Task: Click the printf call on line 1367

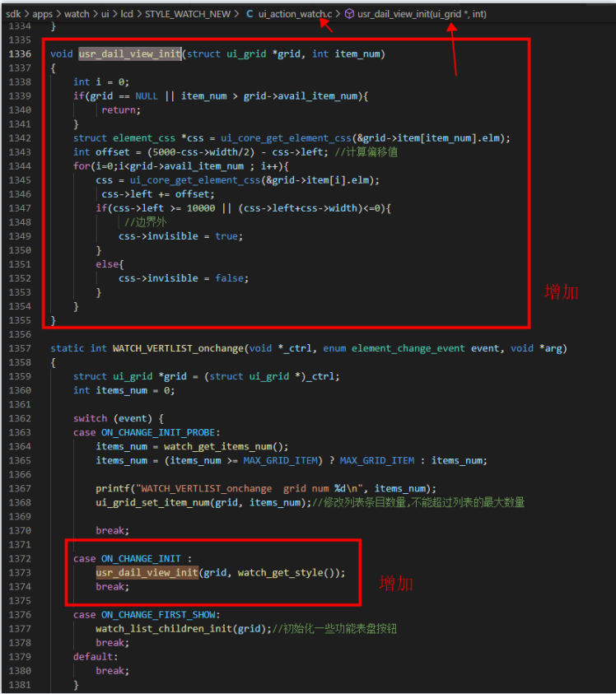Action: click(266, 489)
